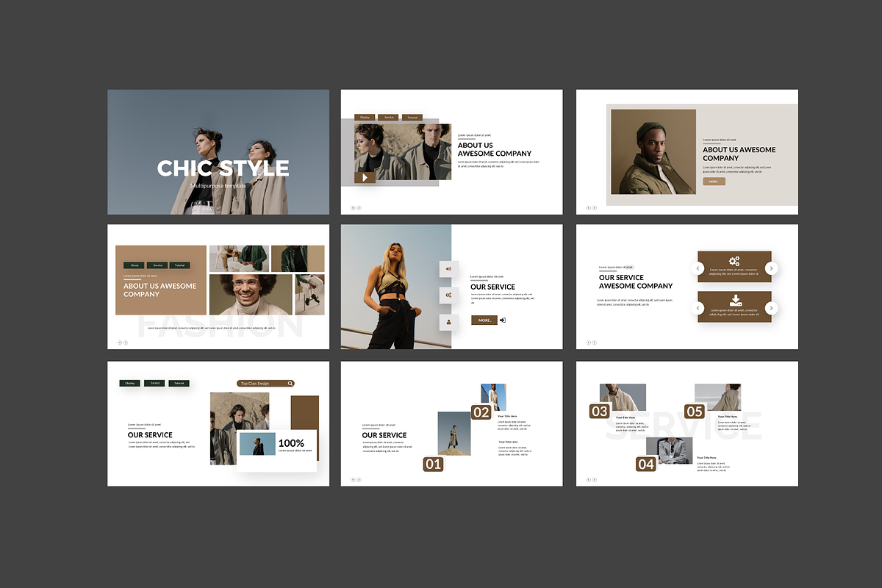
Task: Click the download icon in the lower brown card
Action: point(736,301)
